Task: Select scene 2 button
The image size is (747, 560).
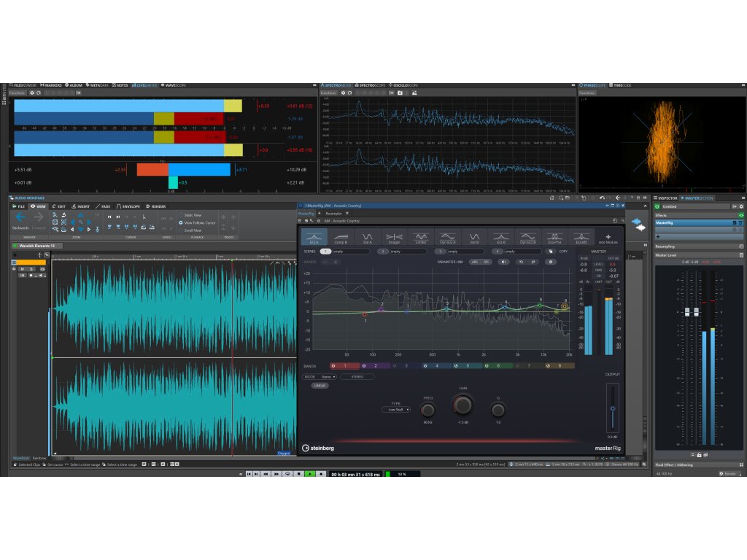Action: tap(382, 252)
